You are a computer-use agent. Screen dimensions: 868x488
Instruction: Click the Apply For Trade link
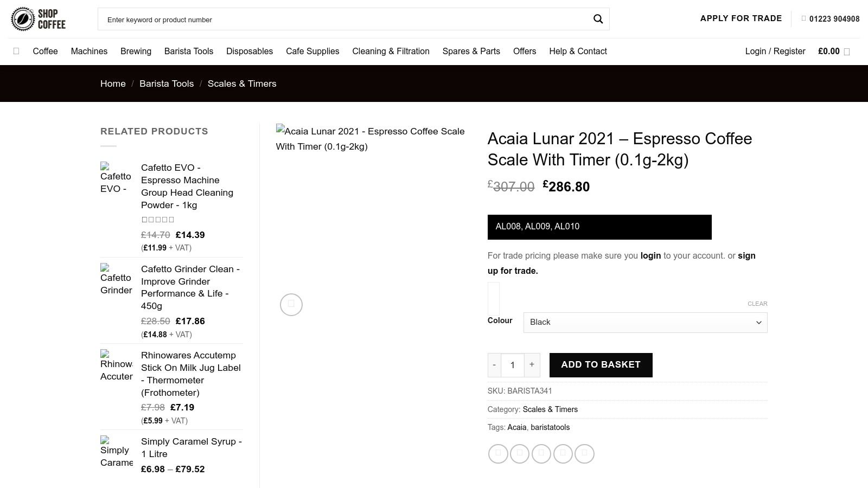click(x=741, y=18)
